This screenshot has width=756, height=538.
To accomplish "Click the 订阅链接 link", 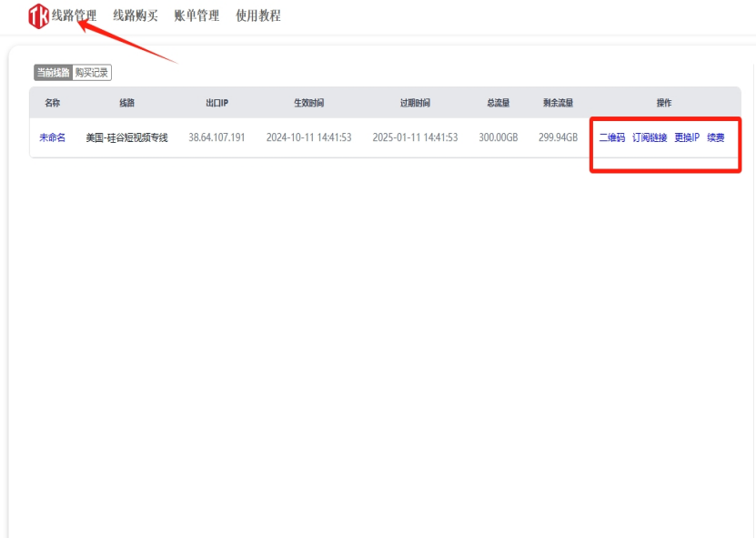I will pyautogui.click(x=650, y=138).
